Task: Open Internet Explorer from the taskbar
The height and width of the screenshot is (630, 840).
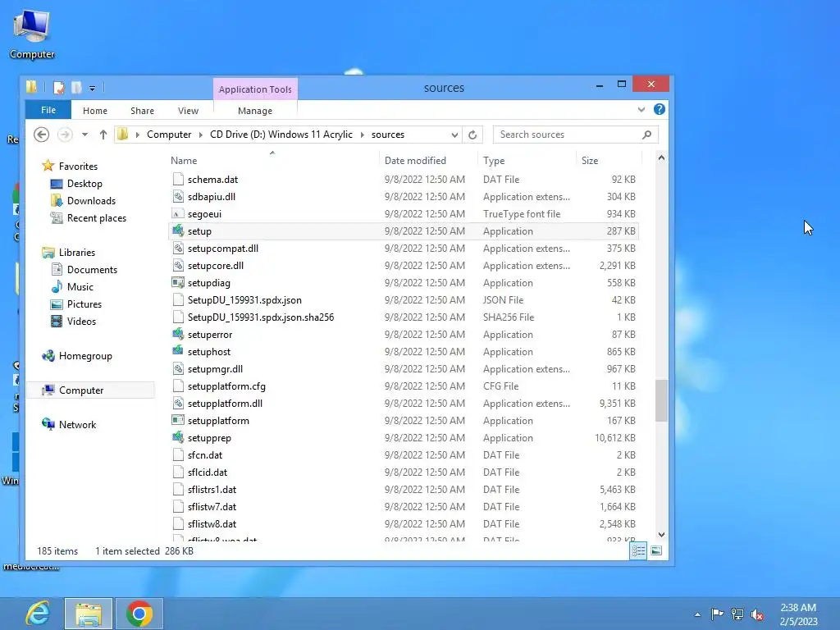Action: [x=38, y=614]
